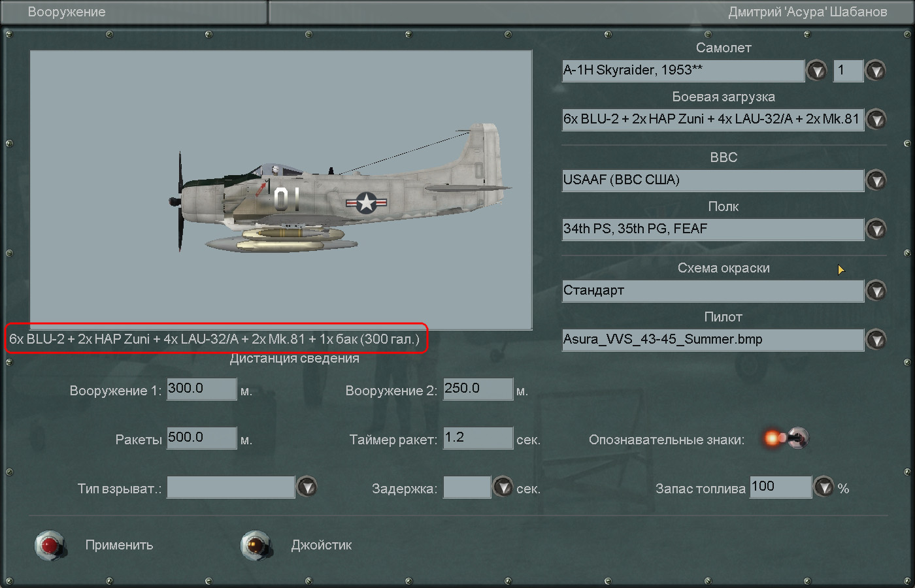The image size is (915, 588).
Task: Click the Дмитрий 'Асура' Шабанов title
Action: (x=808, y=12)
